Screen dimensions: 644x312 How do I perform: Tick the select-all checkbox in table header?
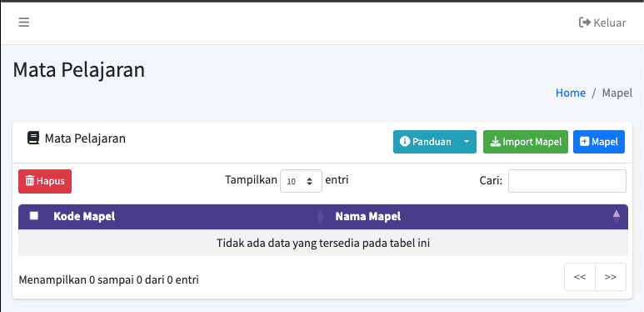click(34, 216)
